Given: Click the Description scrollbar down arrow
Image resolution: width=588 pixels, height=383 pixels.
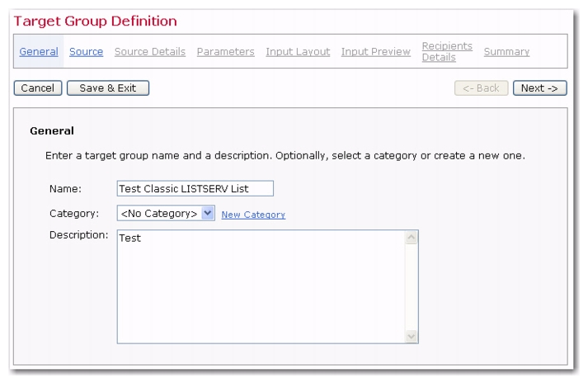Looking at the screenshot, I should pyautogui.click(x=412, y=336).
